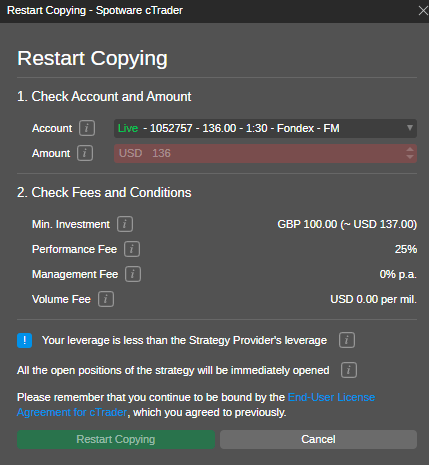The height and width of the screenshot is (465, 429).
Task: Show info for Min. Investment
Action: tap(125, 224)
